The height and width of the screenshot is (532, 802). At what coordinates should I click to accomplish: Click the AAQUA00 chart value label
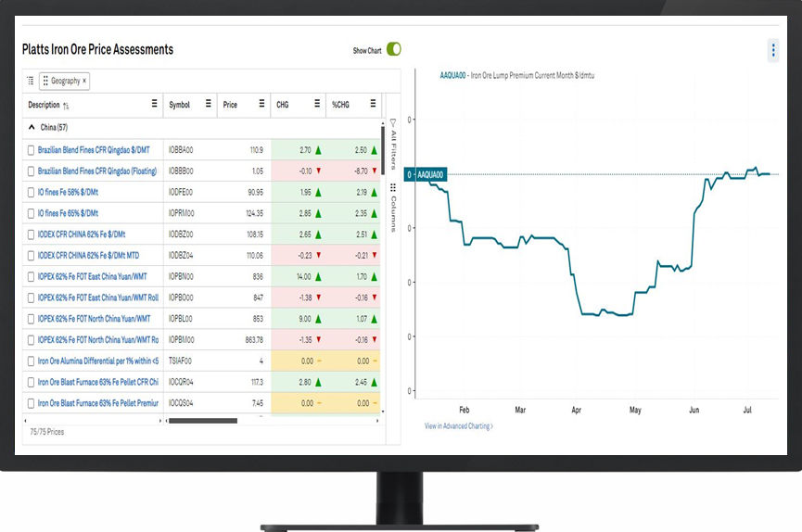pos(430,174)
